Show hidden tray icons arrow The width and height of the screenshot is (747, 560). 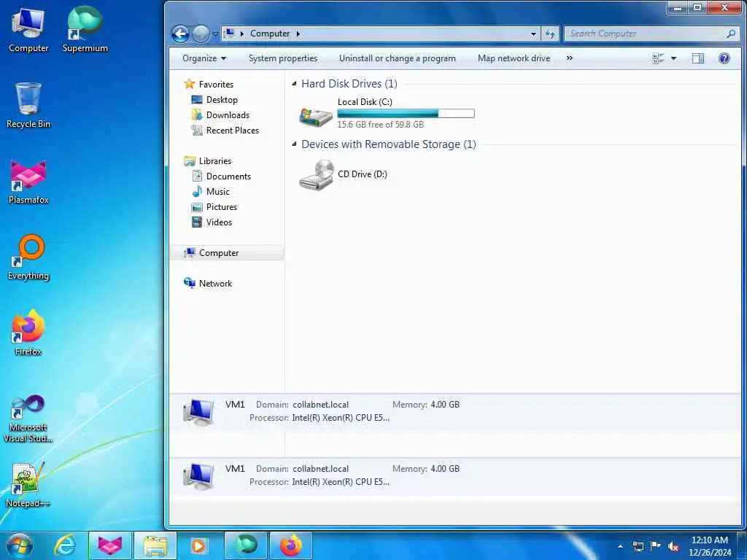(620, 546)
